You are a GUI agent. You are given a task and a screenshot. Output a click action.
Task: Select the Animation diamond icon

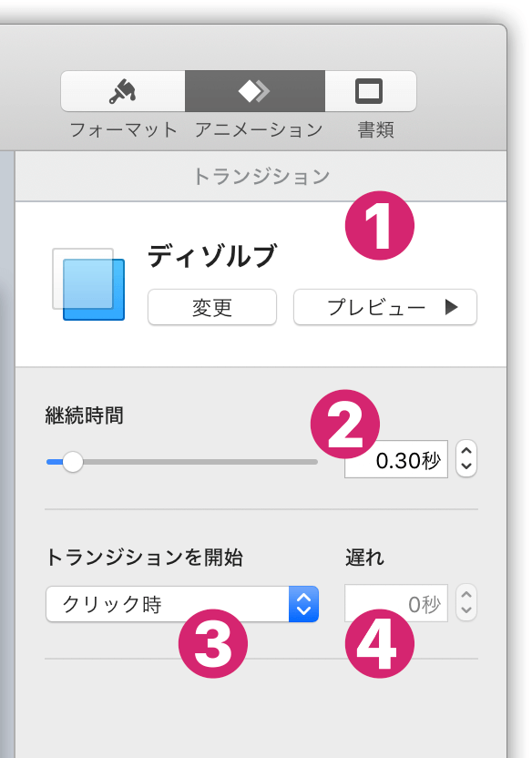click(254, 91)
